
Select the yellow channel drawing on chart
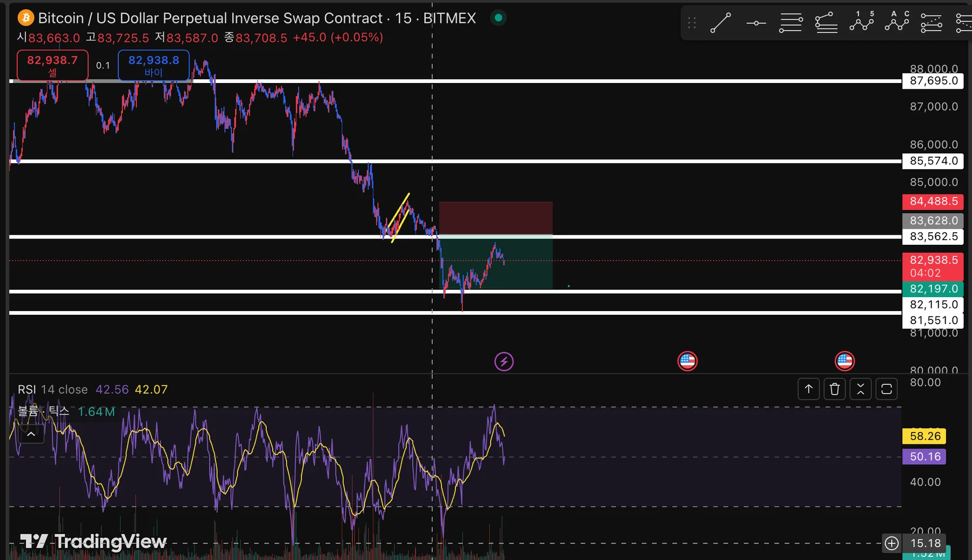(x=400, y=218)
